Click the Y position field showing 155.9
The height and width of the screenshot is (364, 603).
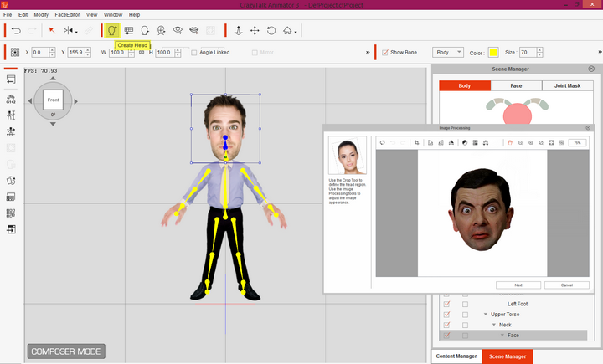pos(75,52)
